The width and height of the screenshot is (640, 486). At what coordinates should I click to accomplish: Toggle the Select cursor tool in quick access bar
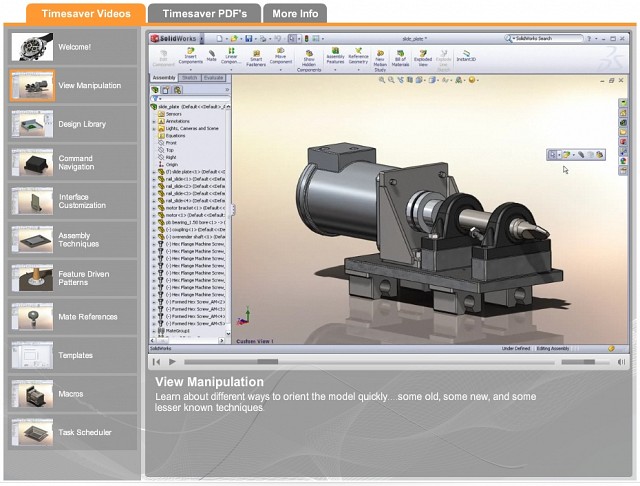coord(292,39)
